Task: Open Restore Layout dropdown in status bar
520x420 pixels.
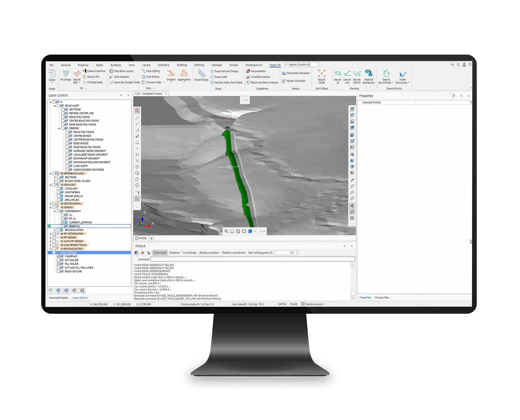Action: point(313,304)
